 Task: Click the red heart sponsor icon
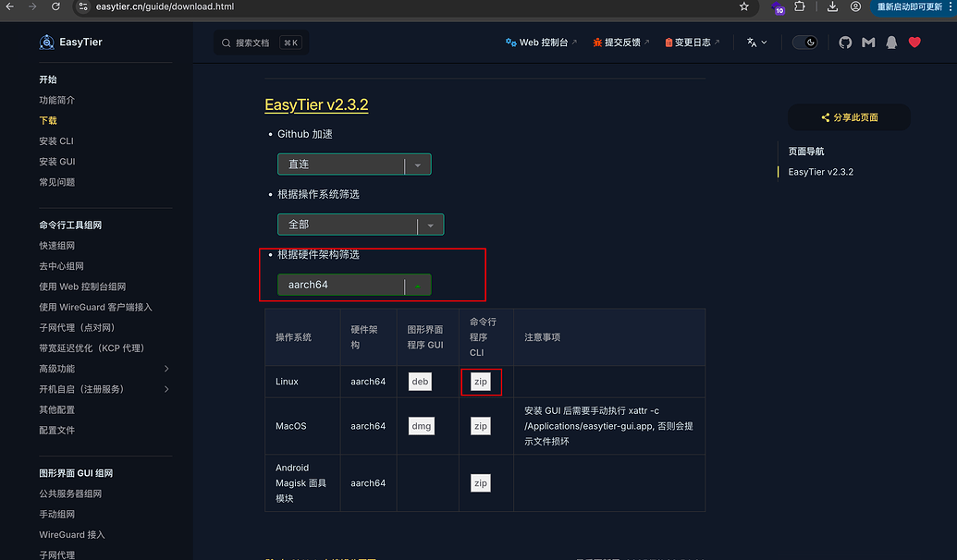[914, 43]
